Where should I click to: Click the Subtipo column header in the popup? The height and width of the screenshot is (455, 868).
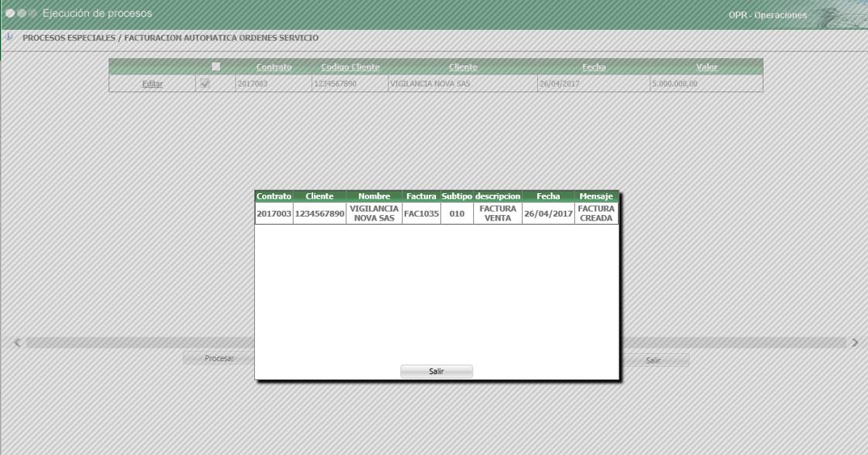pyautogui.click(x=457, y=196)
